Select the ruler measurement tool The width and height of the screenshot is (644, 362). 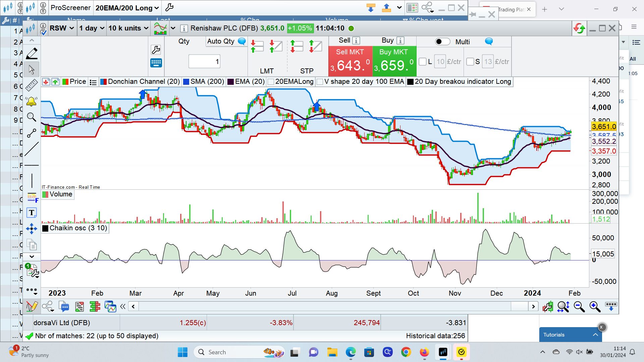32,85
